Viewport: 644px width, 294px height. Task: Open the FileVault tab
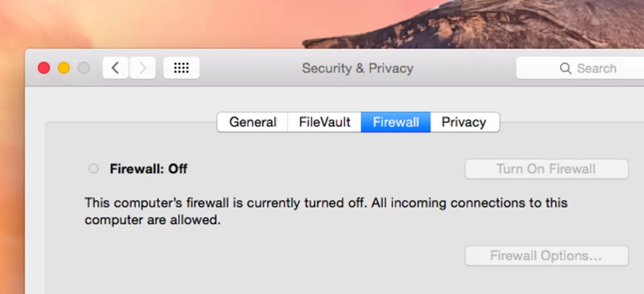[x=325, y=122]
